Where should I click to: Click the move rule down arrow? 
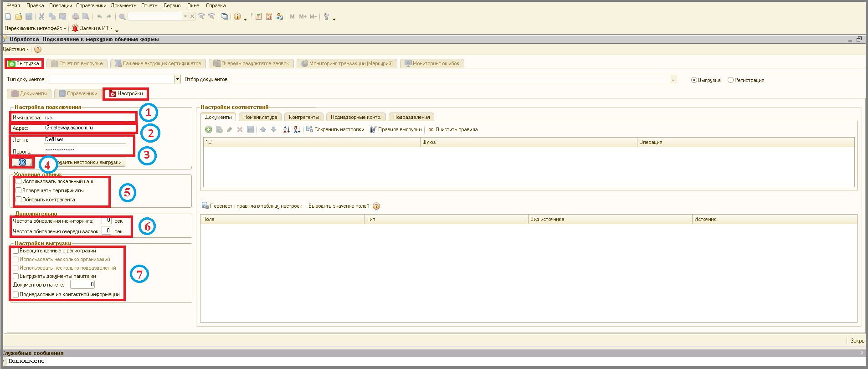pyautogui.click(x=273, y=129)
